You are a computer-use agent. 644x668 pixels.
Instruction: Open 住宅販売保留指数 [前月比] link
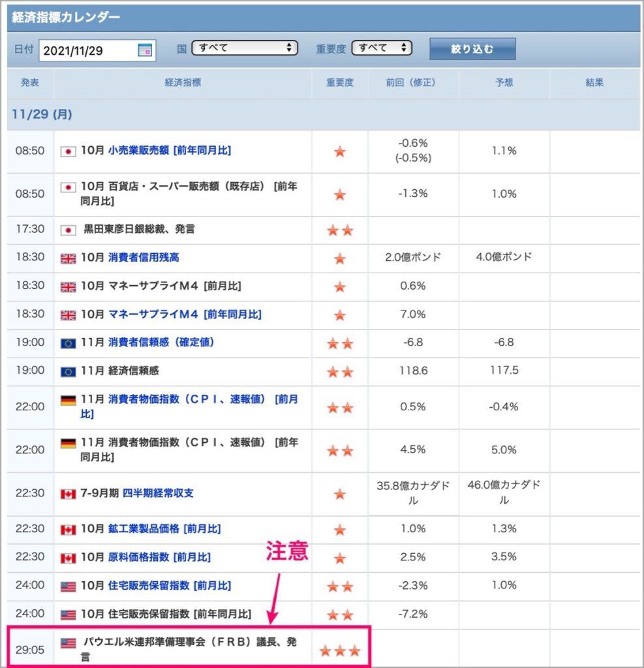click(x=170, y=586)
